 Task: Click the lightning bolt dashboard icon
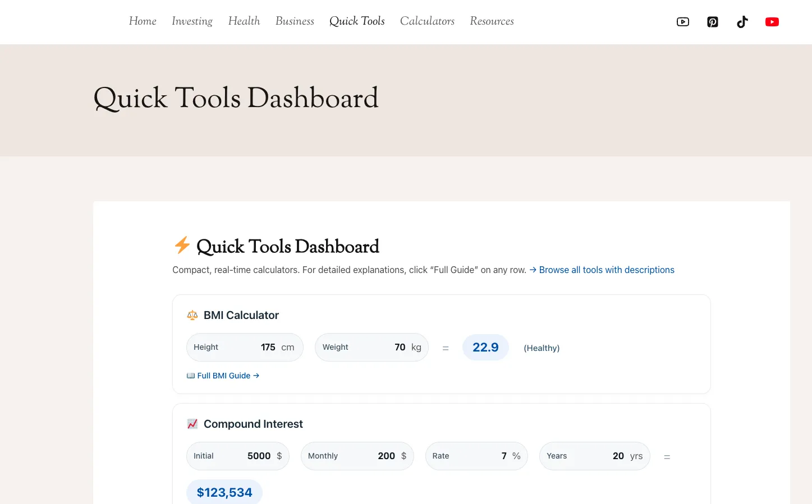(x=182, y=245)
